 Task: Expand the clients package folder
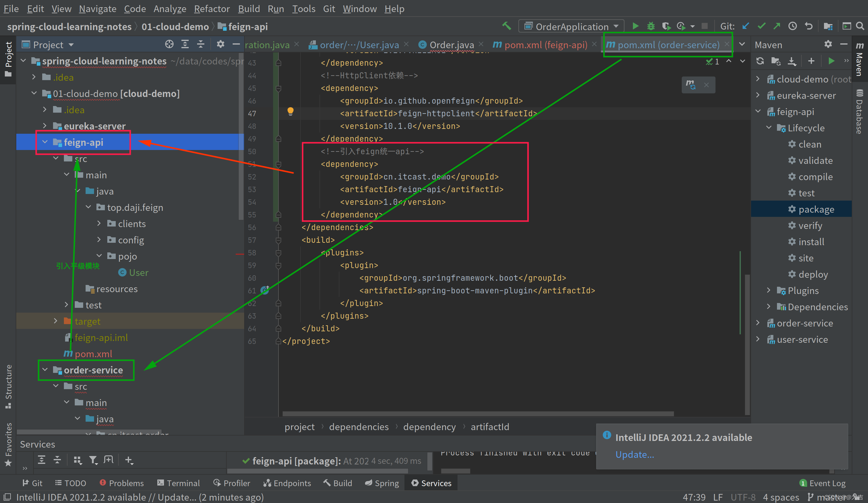[x=99, y=223]
